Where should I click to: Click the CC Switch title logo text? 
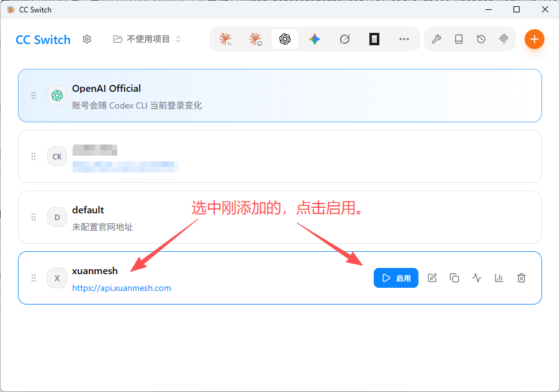click(43, 40)
